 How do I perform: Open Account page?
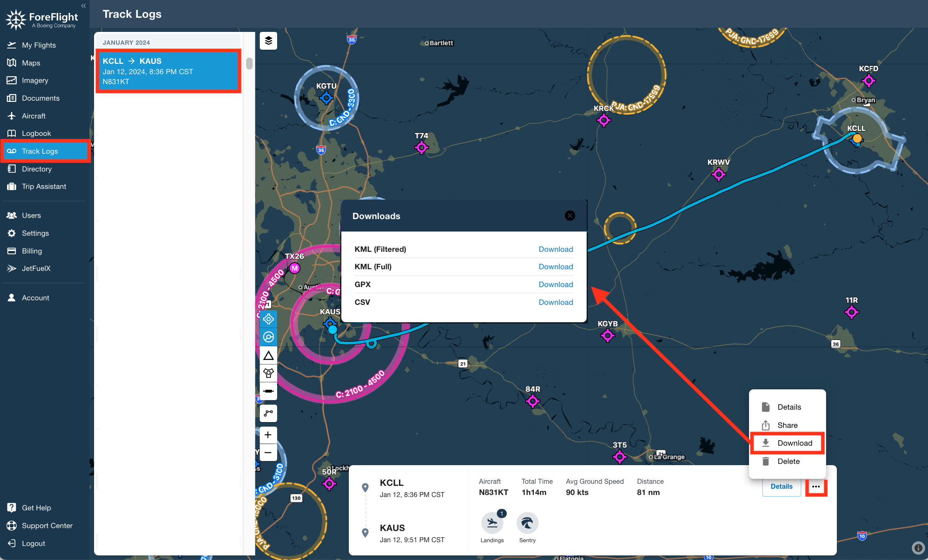[x=35, y=298]
